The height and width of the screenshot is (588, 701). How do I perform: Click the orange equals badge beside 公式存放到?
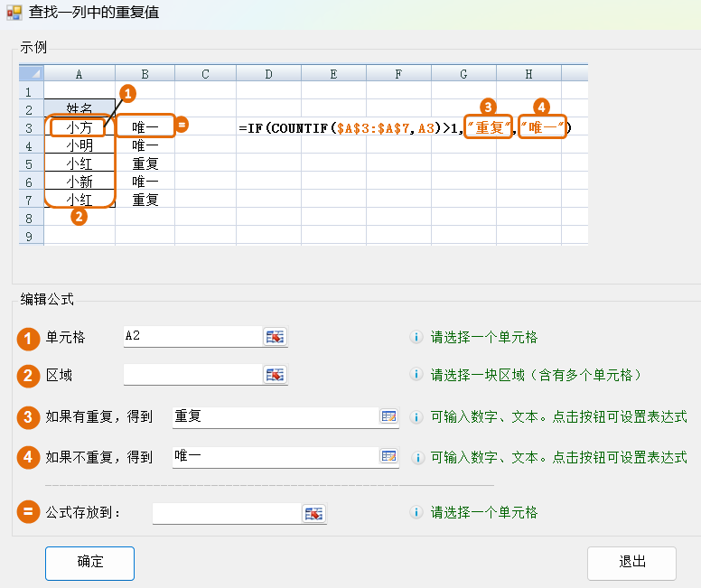coord(28,513)
